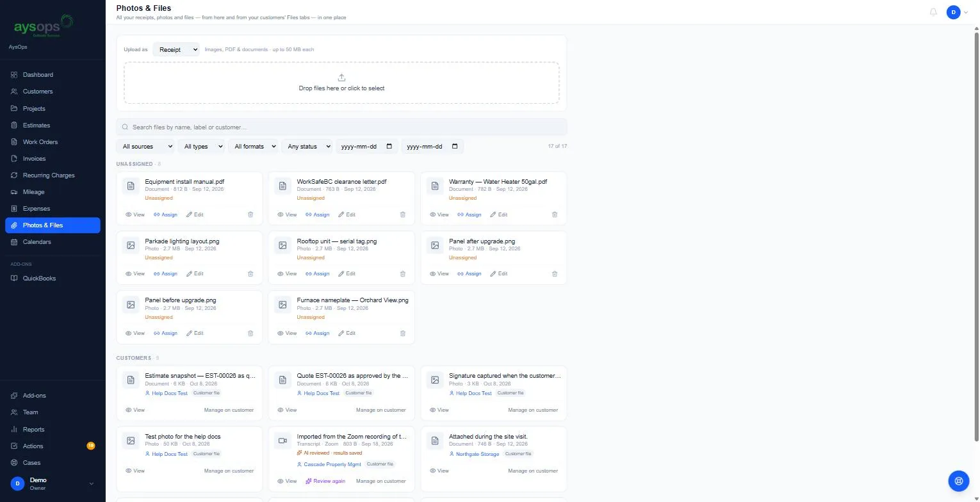
Task: Open the Cascade Property Mgmt customer link
Action: [x=329, y=464]
